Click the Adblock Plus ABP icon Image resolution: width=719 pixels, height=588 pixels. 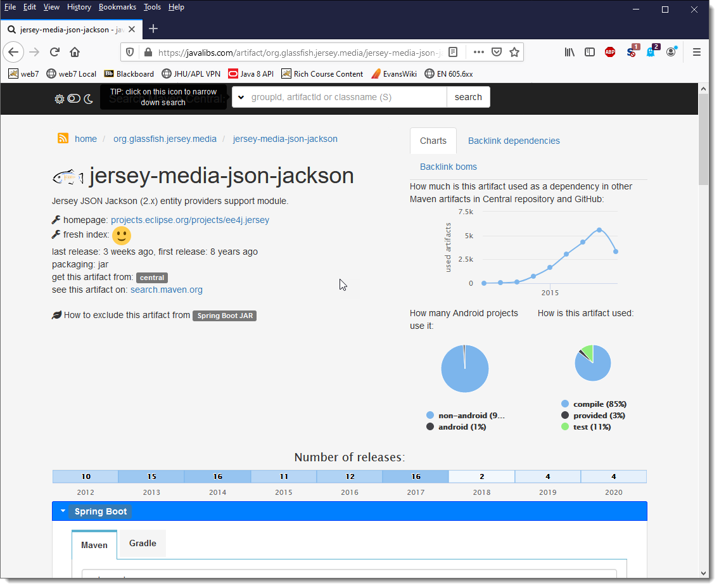pos(610,53)
